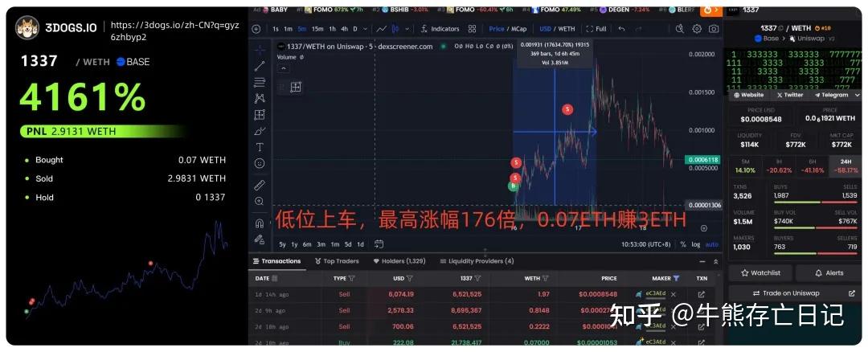Select the line chart style icon
Screen dimensions: 868x352
382,29
